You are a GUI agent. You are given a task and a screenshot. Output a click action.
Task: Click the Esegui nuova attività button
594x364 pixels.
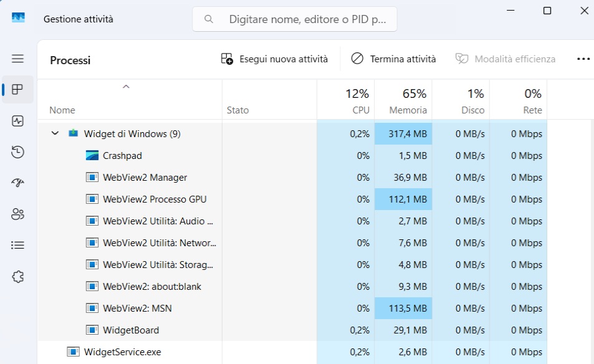274,59
